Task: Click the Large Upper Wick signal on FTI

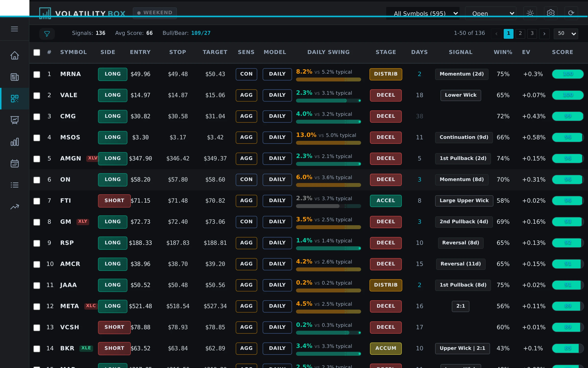Action: pyautogui.click(x=464, y=201)
